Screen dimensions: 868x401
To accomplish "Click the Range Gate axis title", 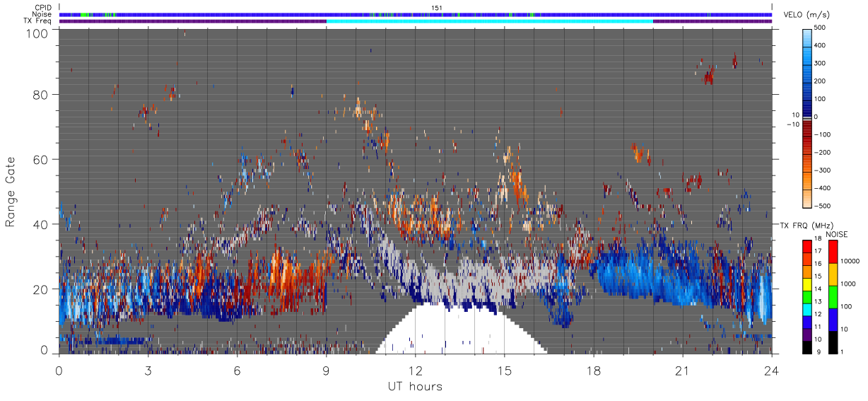I will pyautogui.click(x=11, y=191).
